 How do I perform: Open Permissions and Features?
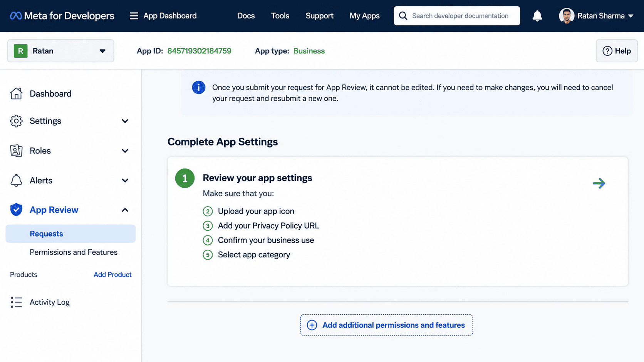tap(74, 252)
